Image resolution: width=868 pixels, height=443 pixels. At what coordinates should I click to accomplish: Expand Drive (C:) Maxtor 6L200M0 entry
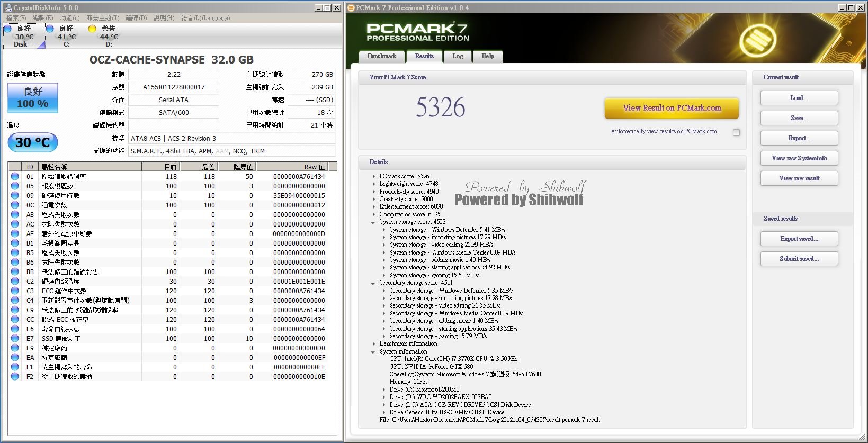tap(384, 390)
